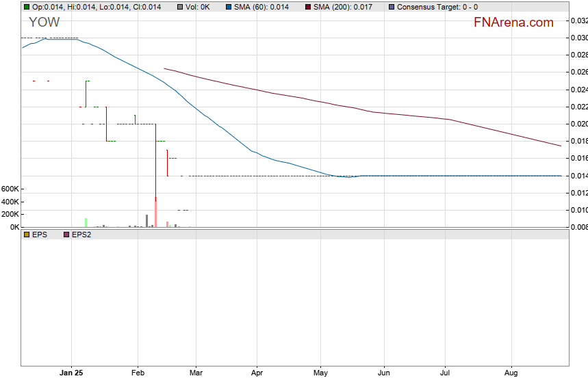588x387 pixels.
Task: Click the 'SMA (200): 0.017' legend text
Action: tap(342, 7)
